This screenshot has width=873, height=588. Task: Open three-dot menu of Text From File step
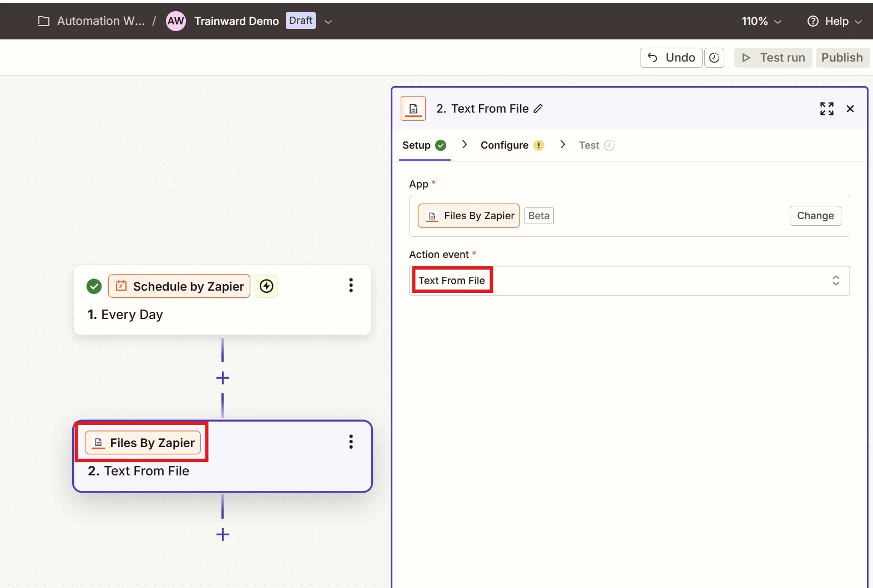point(351,442)
